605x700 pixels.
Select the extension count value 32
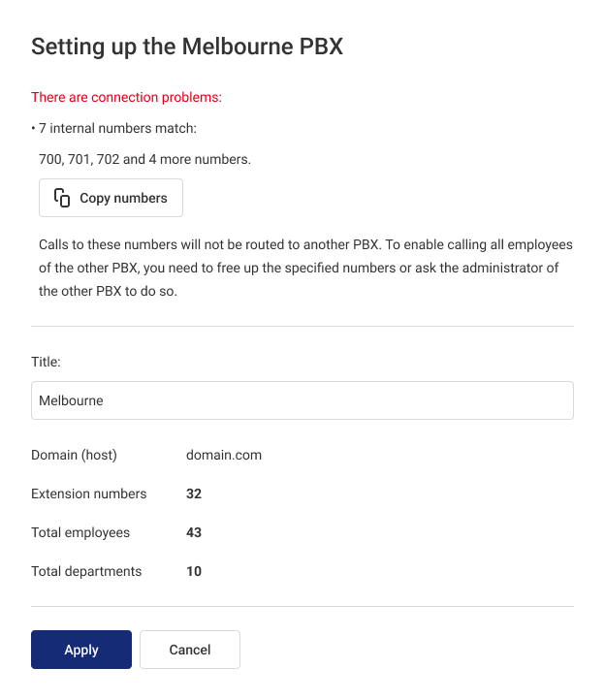(x=194, y=493)
